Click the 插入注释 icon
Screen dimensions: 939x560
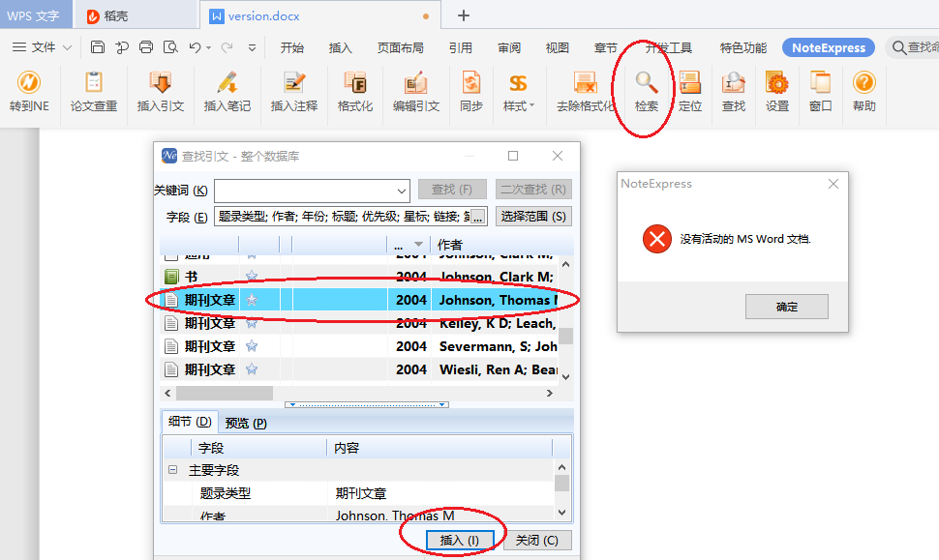293,82
